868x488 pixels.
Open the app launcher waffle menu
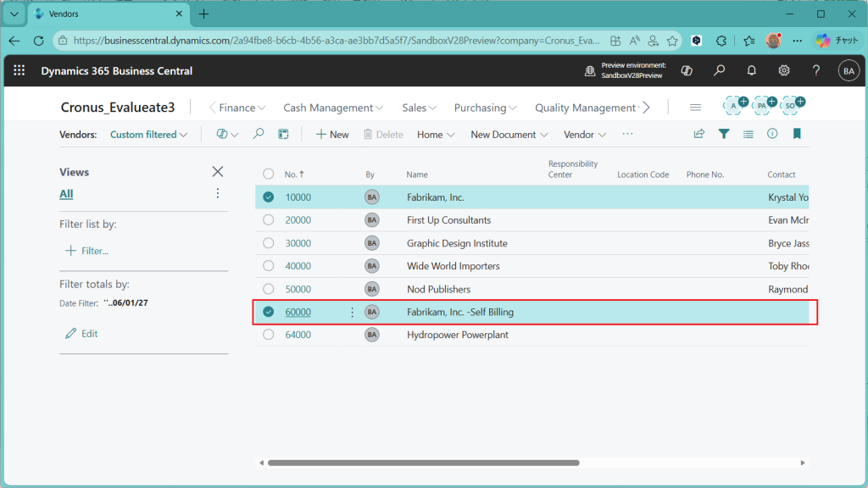19,71
